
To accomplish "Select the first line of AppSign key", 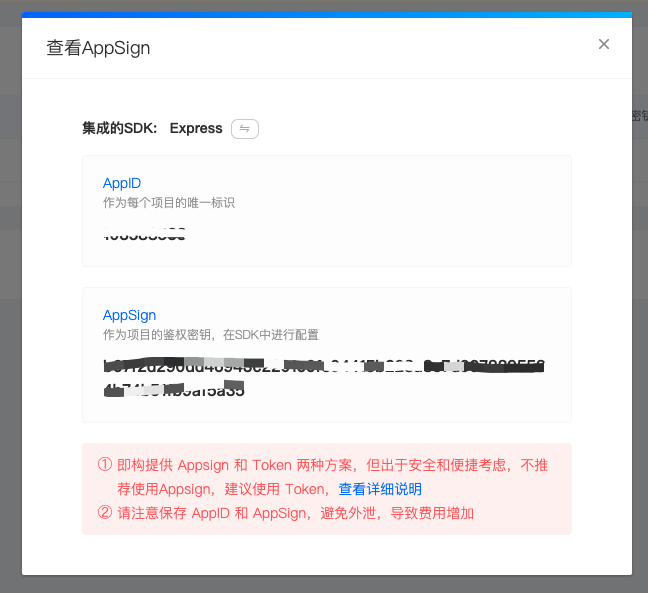I will point(323,366).
